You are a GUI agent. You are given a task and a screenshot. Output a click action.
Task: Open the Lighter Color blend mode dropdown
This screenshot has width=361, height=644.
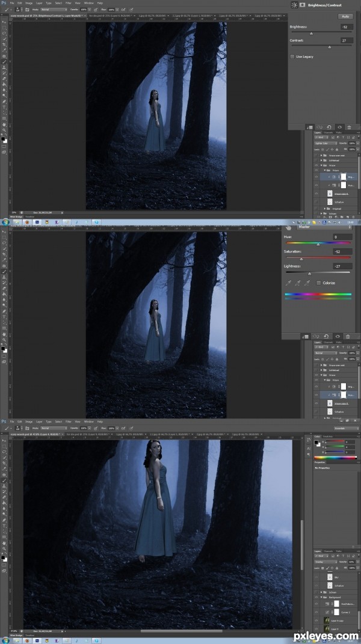pos(326,143)
